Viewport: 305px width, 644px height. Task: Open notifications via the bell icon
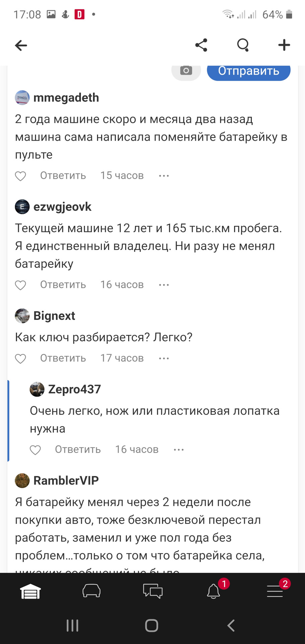pos(213,591)
